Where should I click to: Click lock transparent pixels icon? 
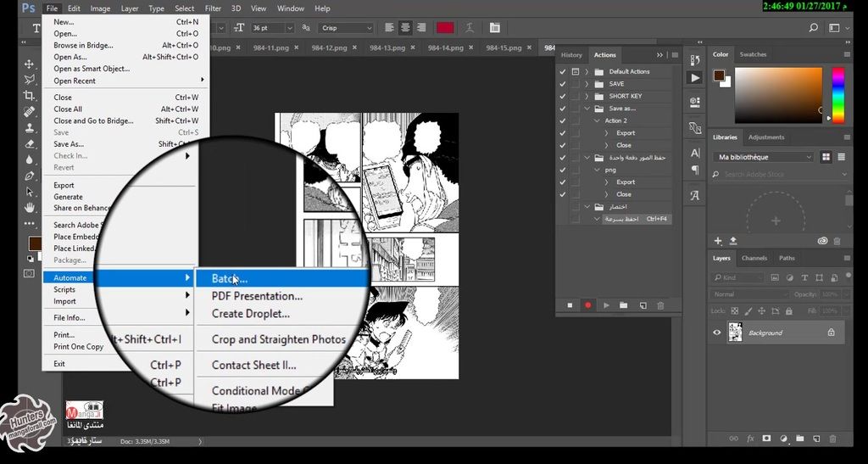pos(735,311)
